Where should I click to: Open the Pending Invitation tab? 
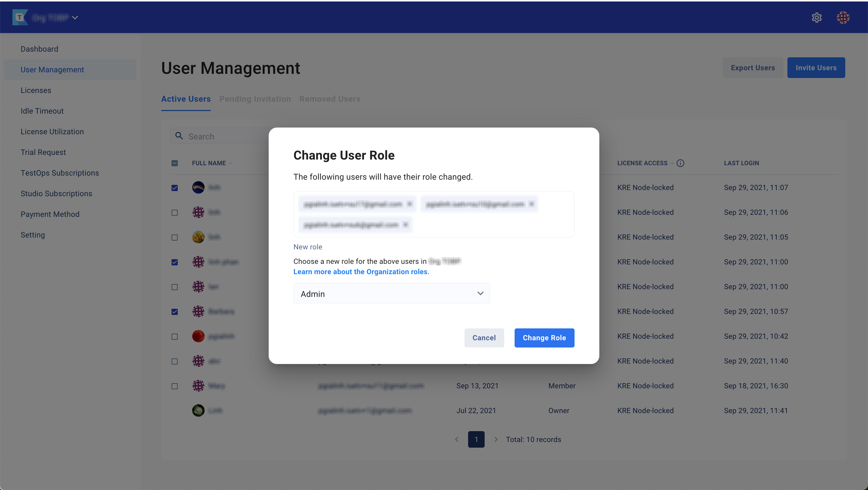click(x=254, y=99)
